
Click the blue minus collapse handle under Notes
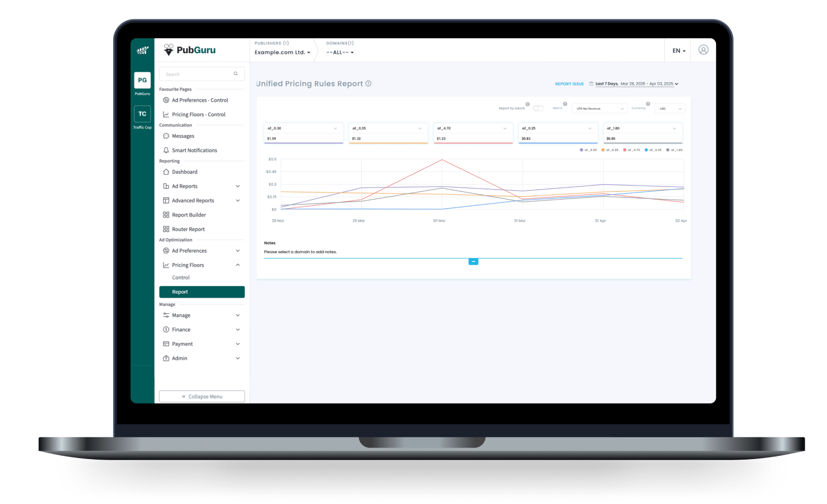[473, 262]
